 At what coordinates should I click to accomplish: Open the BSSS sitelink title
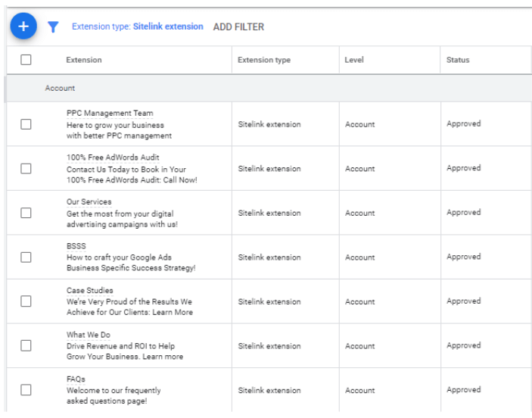76,246
